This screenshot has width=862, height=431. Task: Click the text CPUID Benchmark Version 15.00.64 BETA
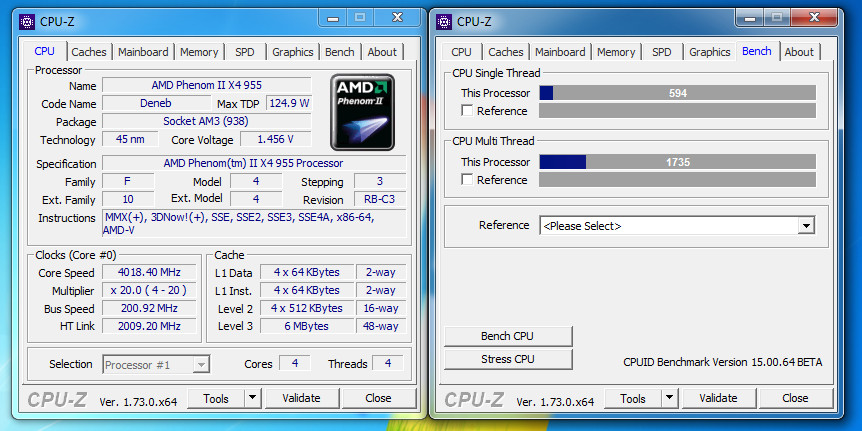click(723, 362)
